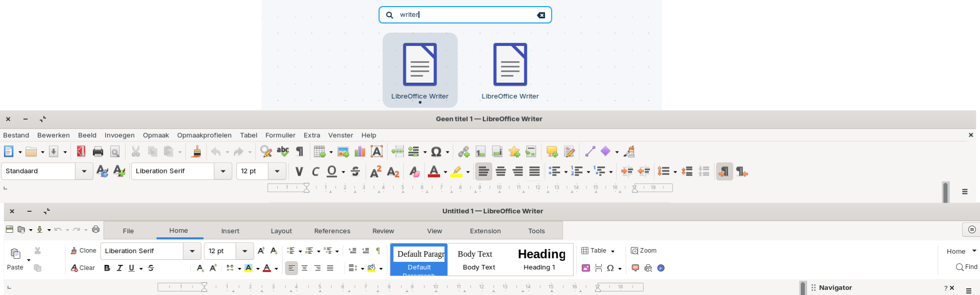This screenshot has height=295, width=980.
Task: Click Clear formatting in Untitled 1 ribbon
Action: [83, 268]
